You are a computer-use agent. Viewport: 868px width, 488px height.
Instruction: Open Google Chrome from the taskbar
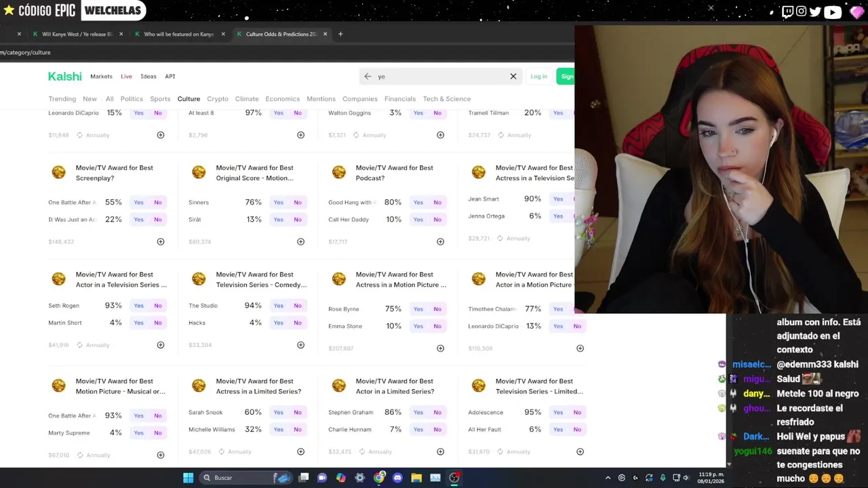(379, 478)
